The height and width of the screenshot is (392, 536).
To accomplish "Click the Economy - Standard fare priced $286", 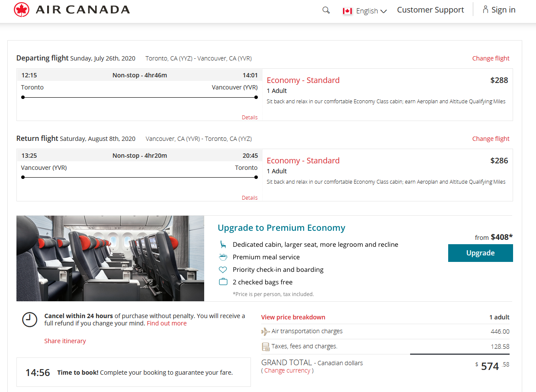I will pos(303,160).
